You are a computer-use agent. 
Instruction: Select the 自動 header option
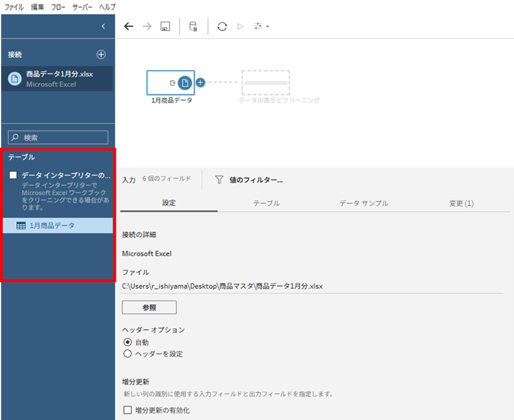[128, 342]
